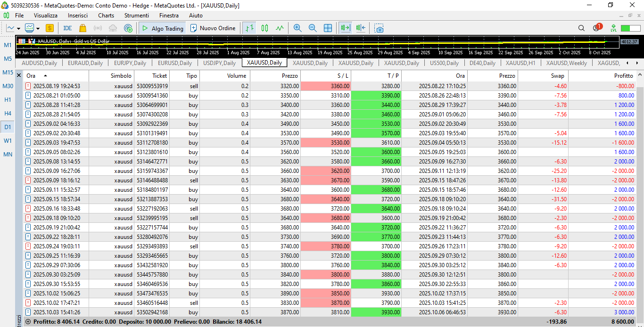Open account profile with notification badge
This screenshot has width=644, height=327.
597,28
